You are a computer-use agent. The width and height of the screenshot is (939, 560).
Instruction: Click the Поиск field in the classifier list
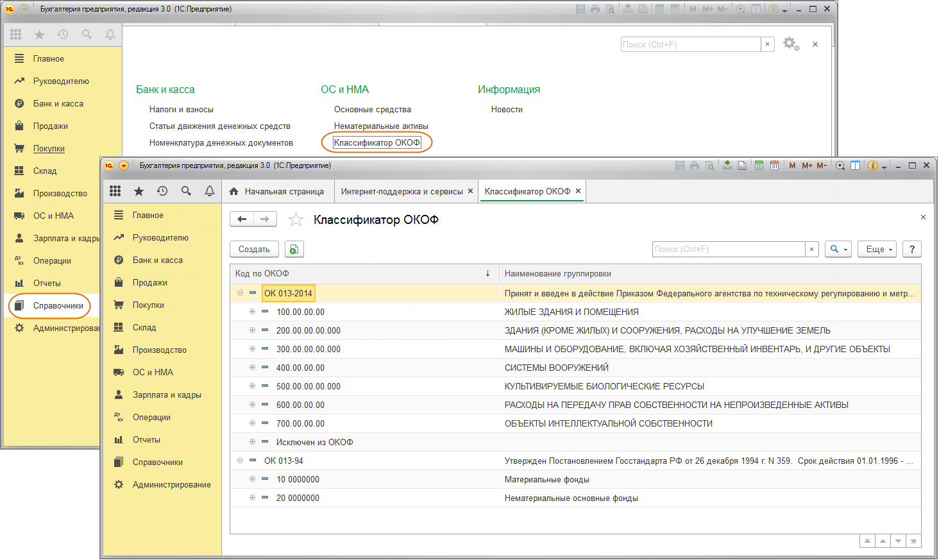tap(729, 249)
